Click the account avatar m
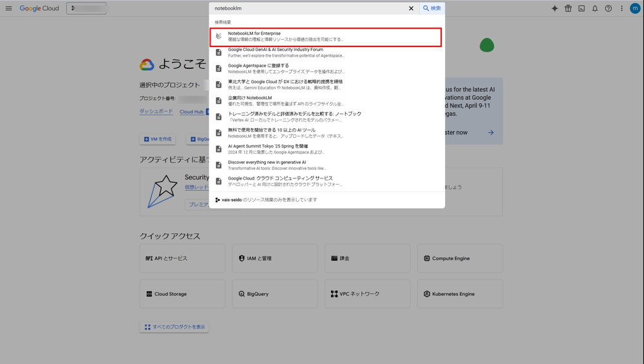 (x=635, y=8)
